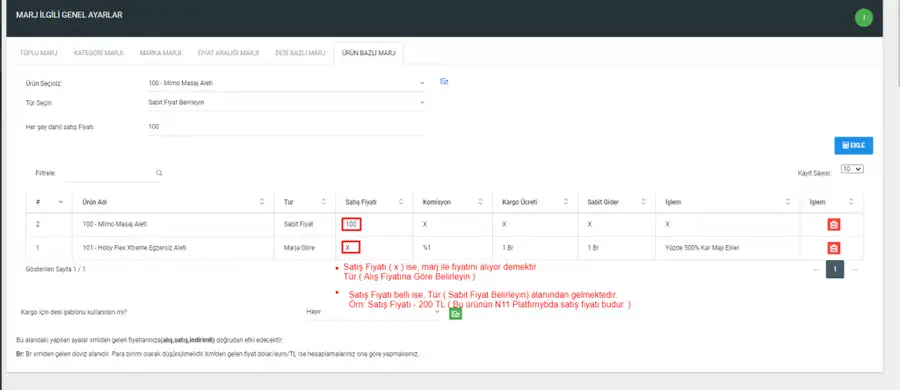Click the blue EKLE button
The image size is (900, 390).
854,145
